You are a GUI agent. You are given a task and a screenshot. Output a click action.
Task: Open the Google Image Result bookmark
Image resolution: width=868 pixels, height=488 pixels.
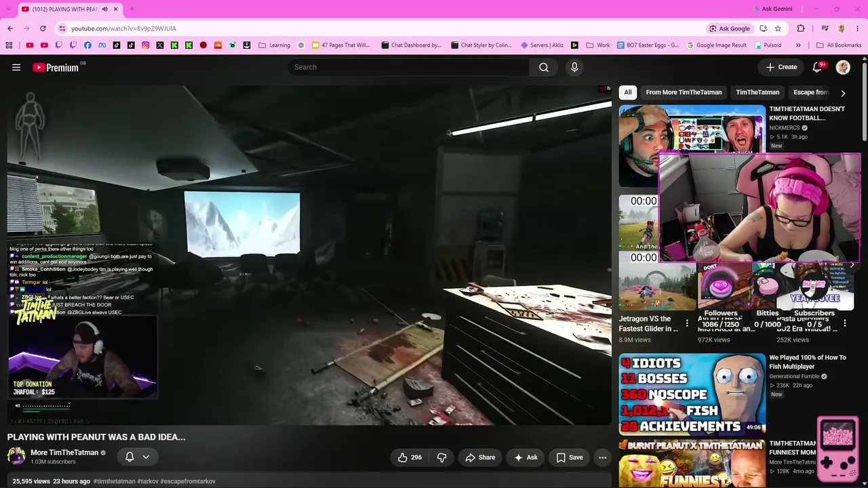717,45
